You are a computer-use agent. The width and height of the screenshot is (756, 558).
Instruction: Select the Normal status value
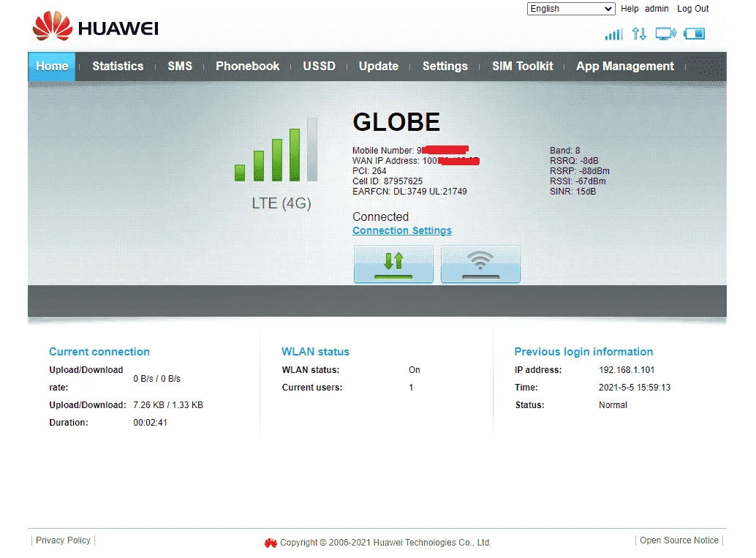pos(613,405)
